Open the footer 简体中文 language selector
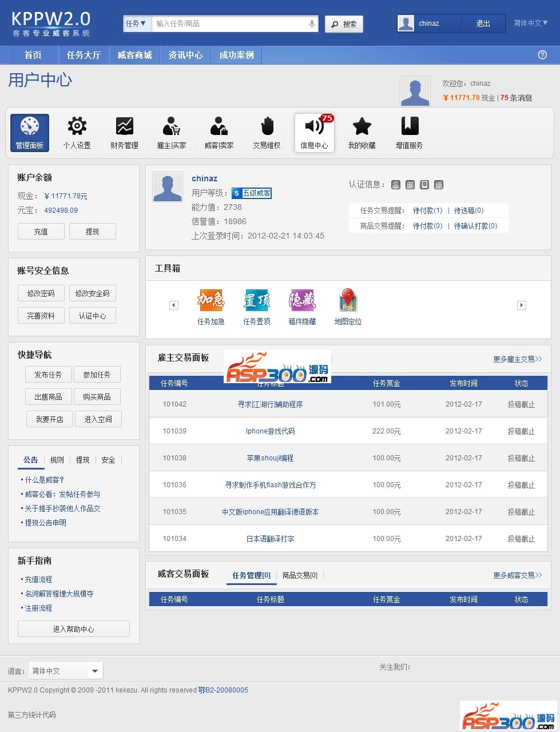The image size is (560, 732). (x=66, y=671)
